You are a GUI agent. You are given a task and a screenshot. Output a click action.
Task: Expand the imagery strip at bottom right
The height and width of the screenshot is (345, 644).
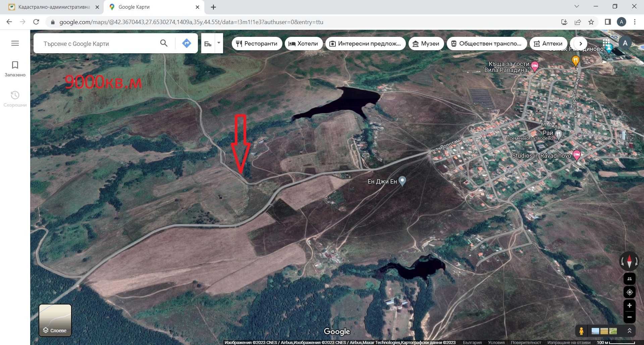pyautogui.click(x=630, y=331)
